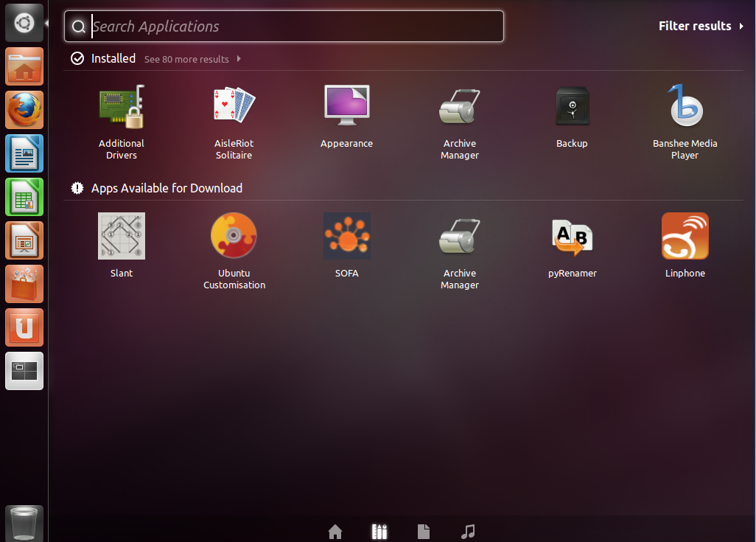Launch Banshee Media Player
Image resolution: width=756 pixels, height=542 pixels.
[x=685, y=105]
